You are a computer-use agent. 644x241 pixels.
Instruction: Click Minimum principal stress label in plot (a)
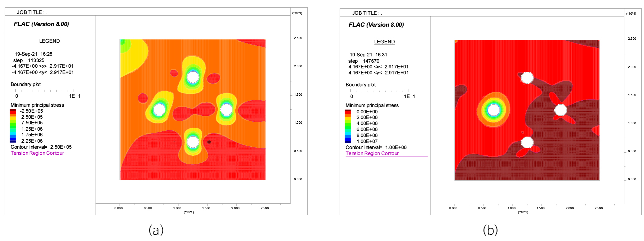(37, 105)
